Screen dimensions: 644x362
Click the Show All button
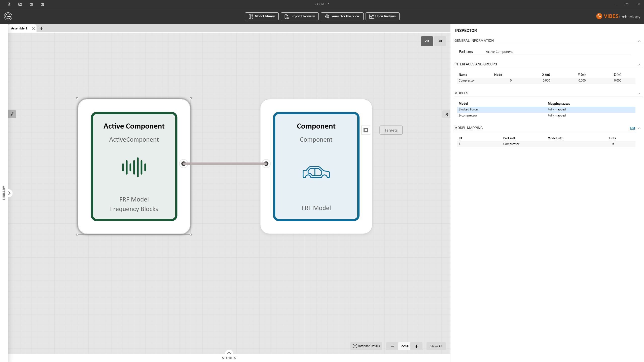(x=436, y=346)
